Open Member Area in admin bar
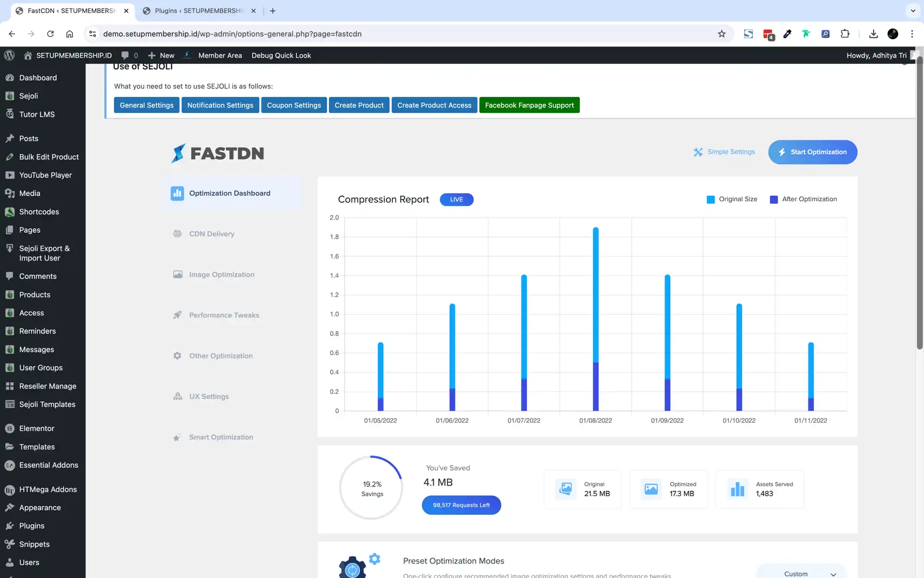Screen dimensions: 924x578 pyautogui.click(x=220, y=55)
